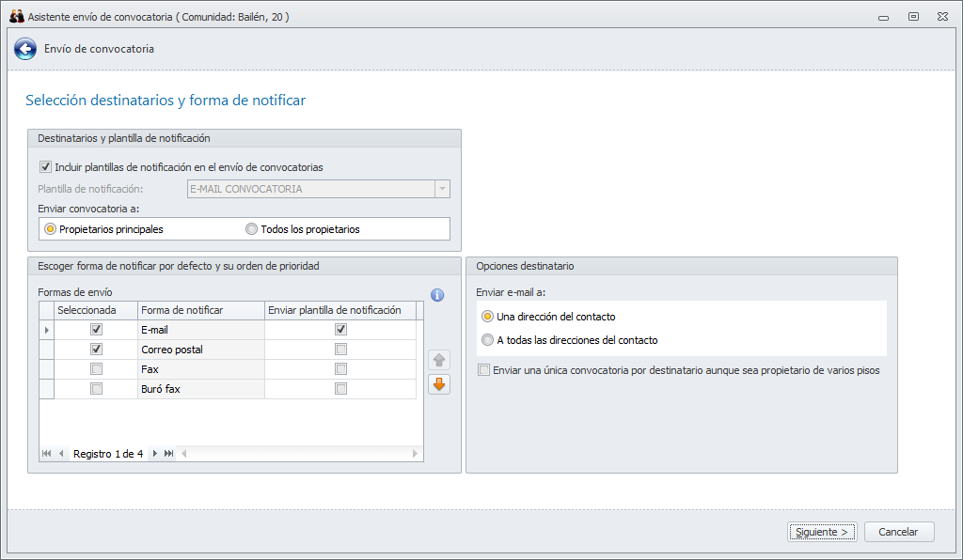Click the grid's horizontal scrollbar

(299, 454)
